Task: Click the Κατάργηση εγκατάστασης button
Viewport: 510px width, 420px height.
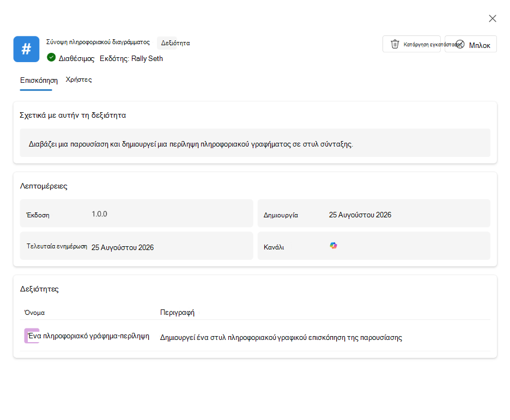Action: 411,44
